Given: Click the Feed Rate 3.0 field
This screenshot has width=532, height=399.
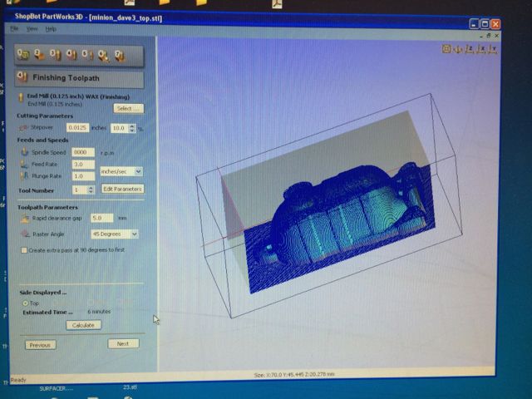Looking at the screenshot, I should [83, 165].
